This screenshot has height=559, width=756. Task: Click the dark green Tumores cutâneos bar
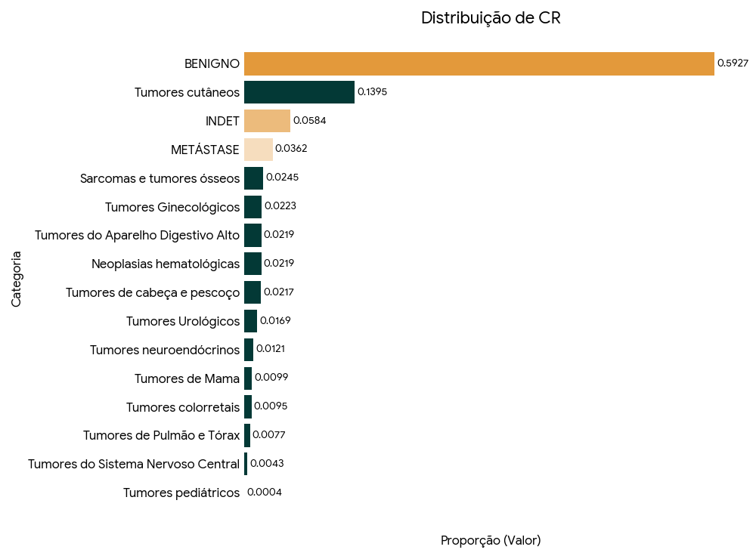point(299,92)
